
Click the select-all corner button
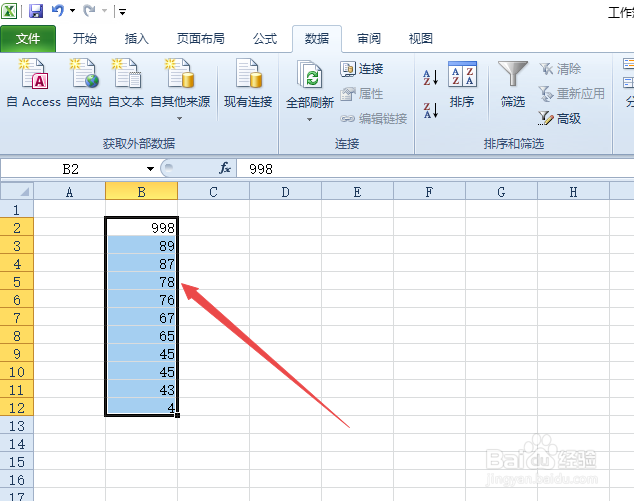[x=17, y=191]
